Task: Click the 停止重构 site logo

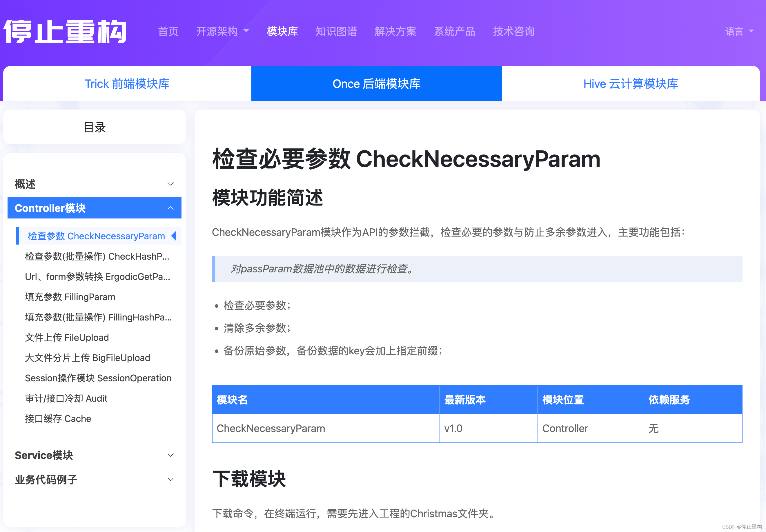Action: pyautogui.click(x=65, y=31)
